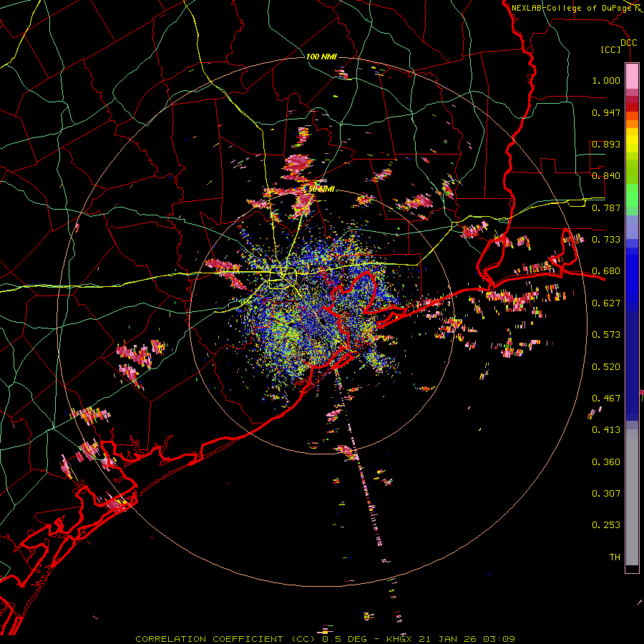Screen dimensions: 644x644
Task: Click the 0.360 legend value
Action: pos(606,462)
